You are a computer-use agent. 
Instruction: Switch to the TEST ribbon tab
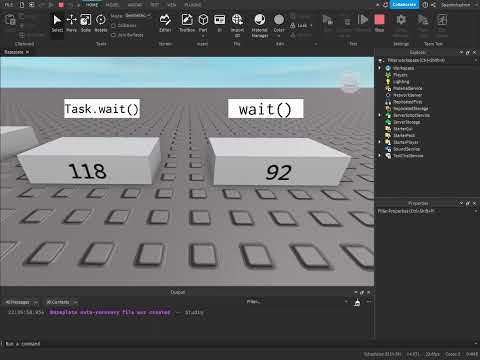click(155, 5)
